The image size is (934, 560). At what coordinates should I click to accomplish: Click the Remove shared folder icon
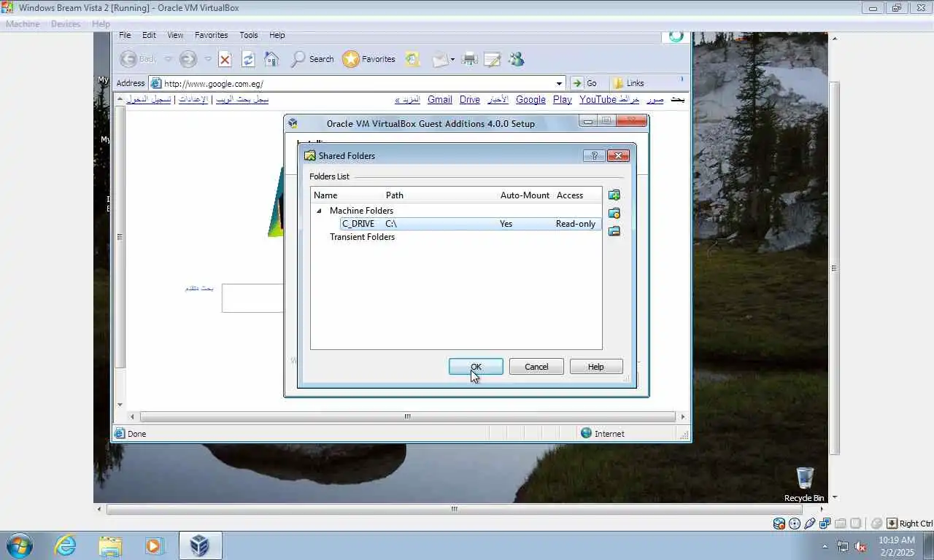click(614, 231)
